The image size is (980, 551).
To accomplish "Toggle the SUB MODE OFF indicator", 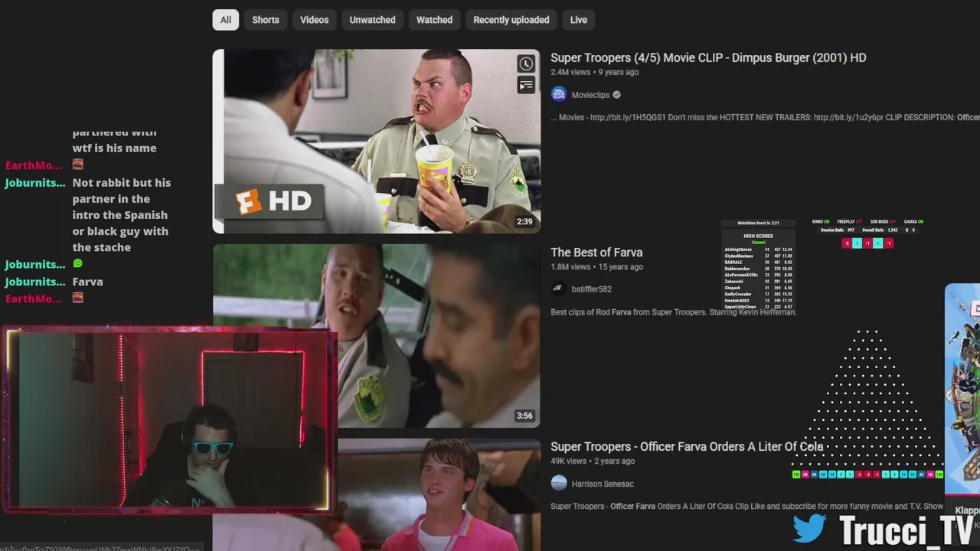I will (x=882, y=222).
